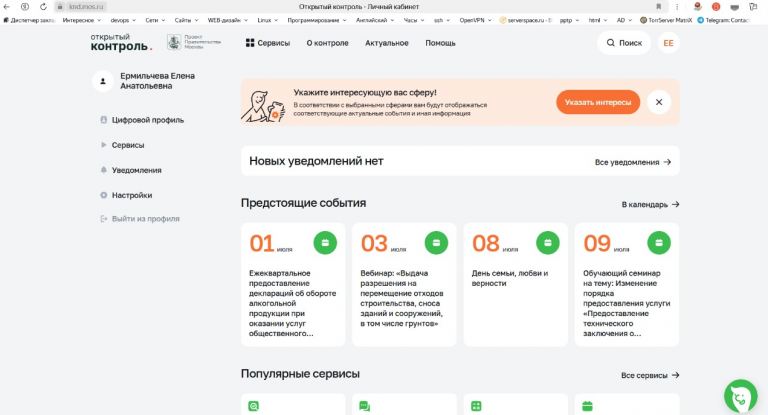Click the calendar icon on the 08 июля card

point(548,243)
